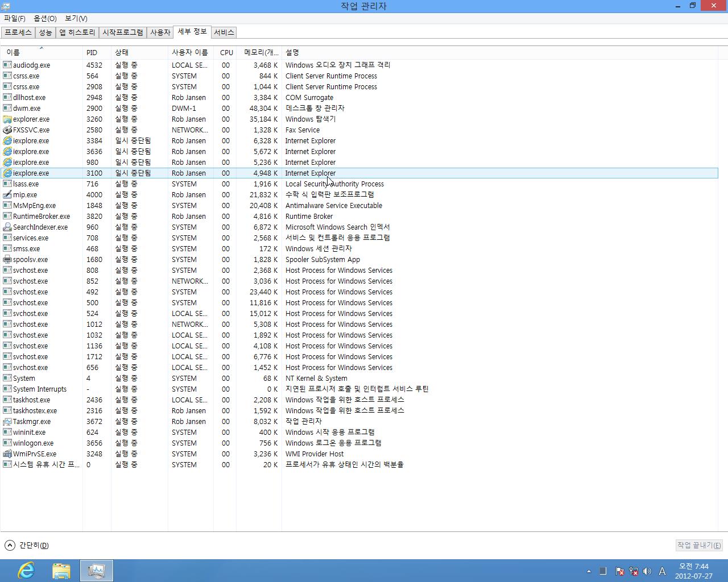This screenshot has height=582, width=728.
Task: Click the explorer.exe folder icon
Action: pos(7,119)
